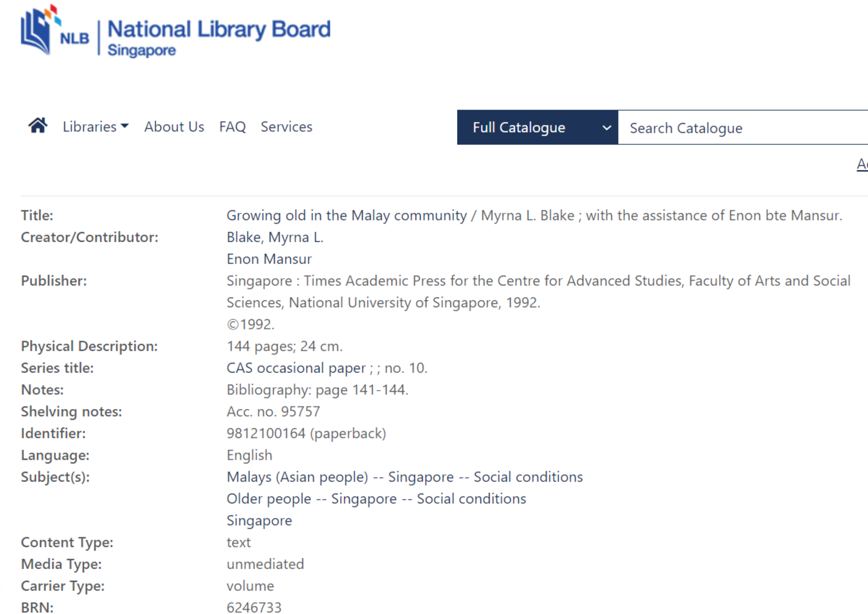The width and height of the screenshot is (868, 614).
Task: Expand the Libraries dropdown menu
Action: pyautogui.click(x=95, y=127)
